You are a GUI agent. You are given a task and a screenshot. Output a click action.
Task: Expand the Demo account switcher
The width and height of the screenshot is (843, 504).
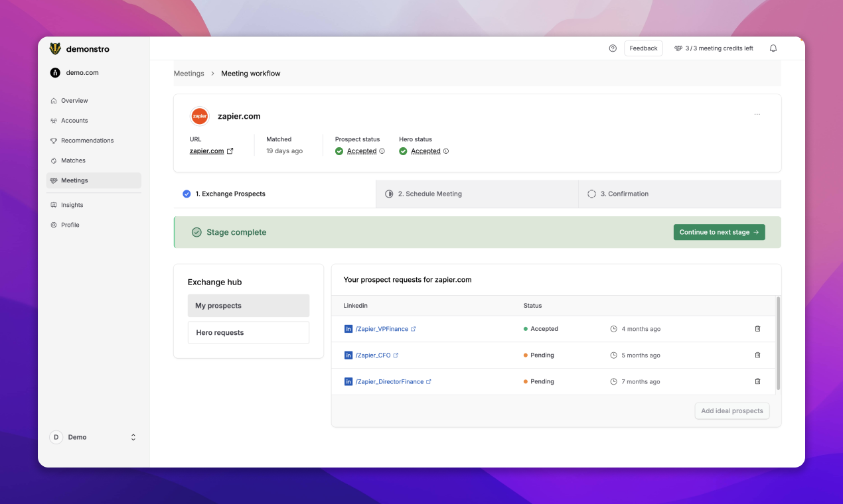tap(133, 438)
